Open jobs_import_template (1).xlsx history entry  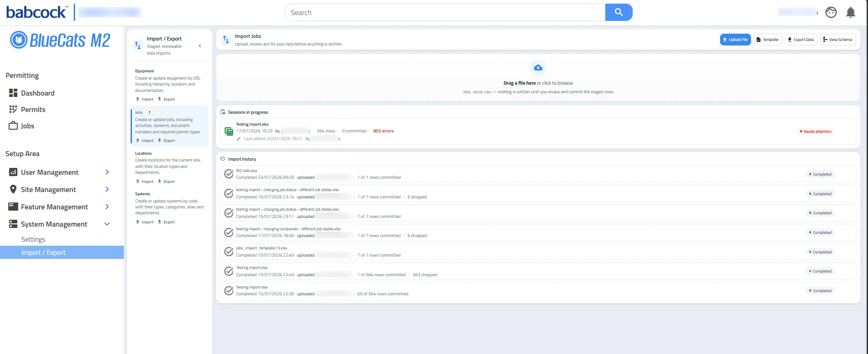coord(538,252)
